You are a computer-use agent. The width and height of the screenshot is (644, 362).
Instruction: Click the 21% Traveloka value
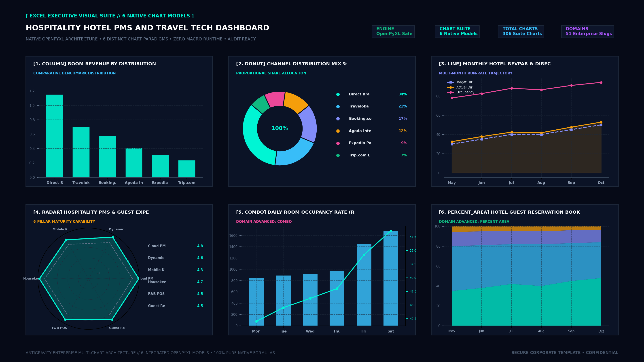pos(402,106)
